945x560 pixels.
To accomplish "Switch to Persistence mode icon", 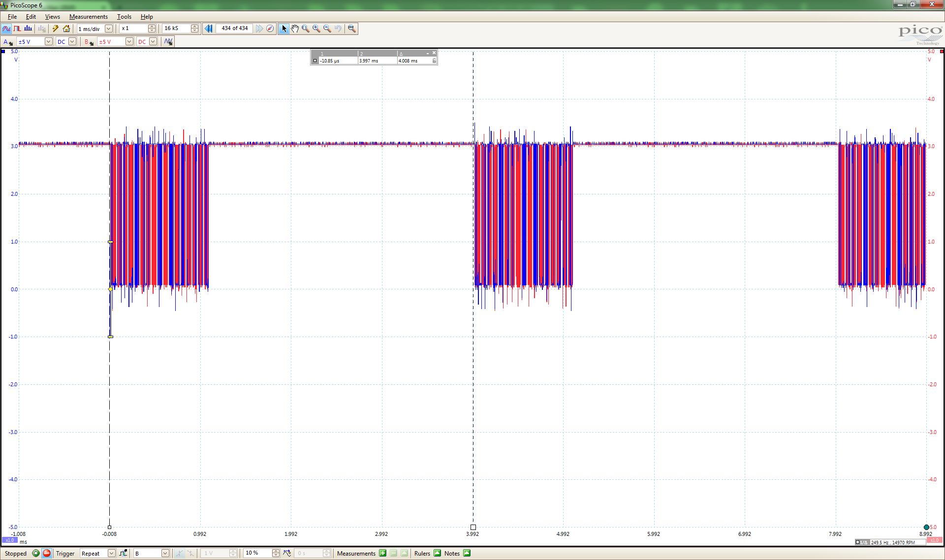I will [17, 29].
